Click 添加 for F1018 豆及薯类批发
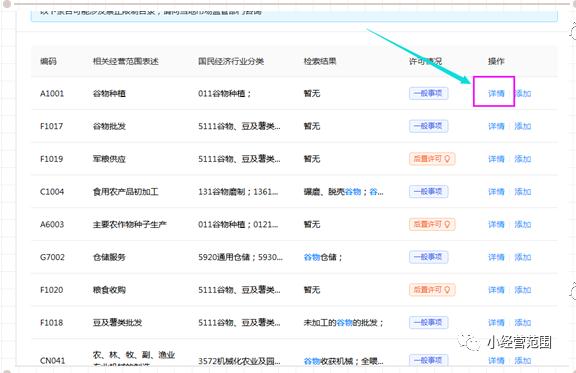 click(523, 322)
